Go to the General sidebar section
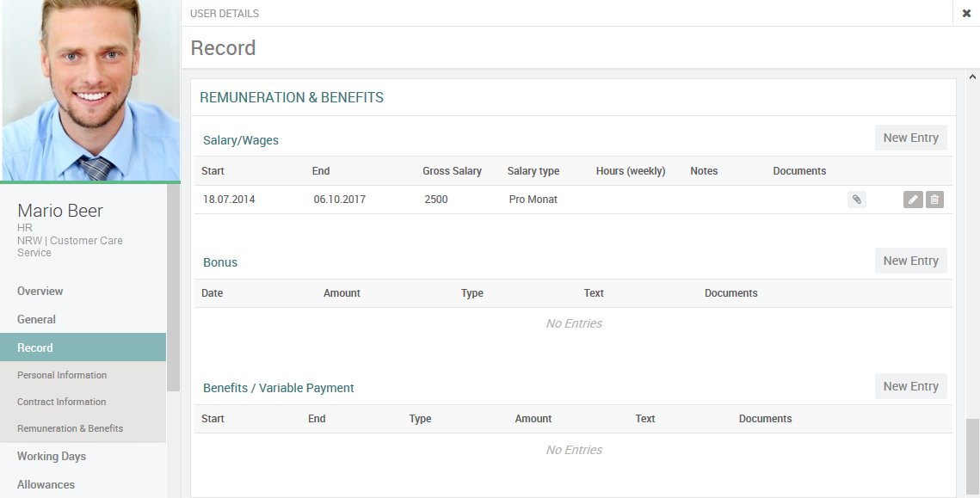 point(36,319)
